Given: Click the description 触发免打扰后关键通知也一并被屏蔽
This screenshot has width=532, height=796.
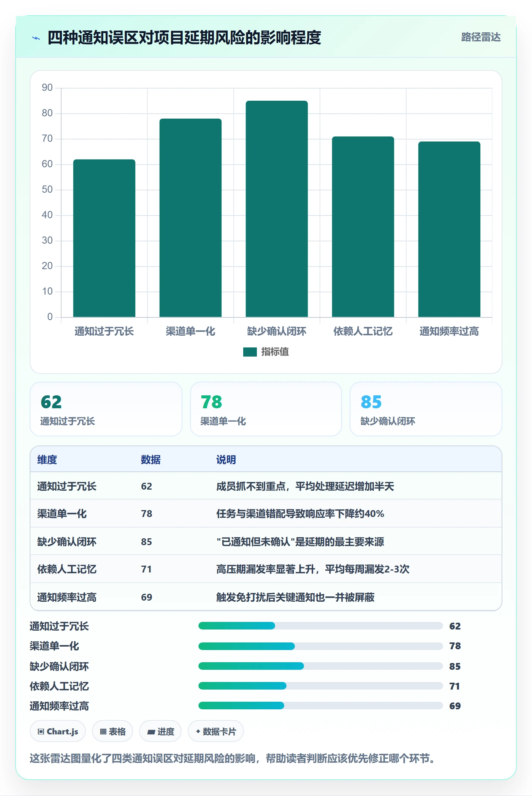Looking at the screenshot, I should coord(295,597).
